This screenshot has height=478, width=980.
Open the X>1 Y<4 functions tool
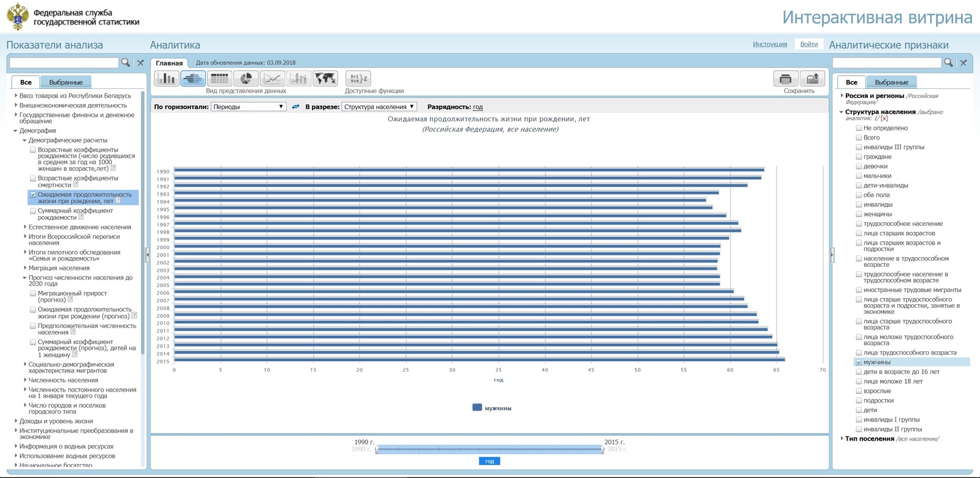pyautogui.click(x=358, y=78)
